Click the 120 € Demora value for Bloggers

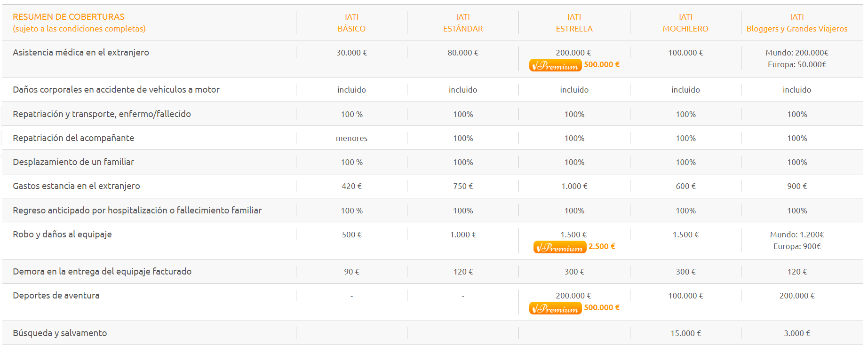coord(797,272)
